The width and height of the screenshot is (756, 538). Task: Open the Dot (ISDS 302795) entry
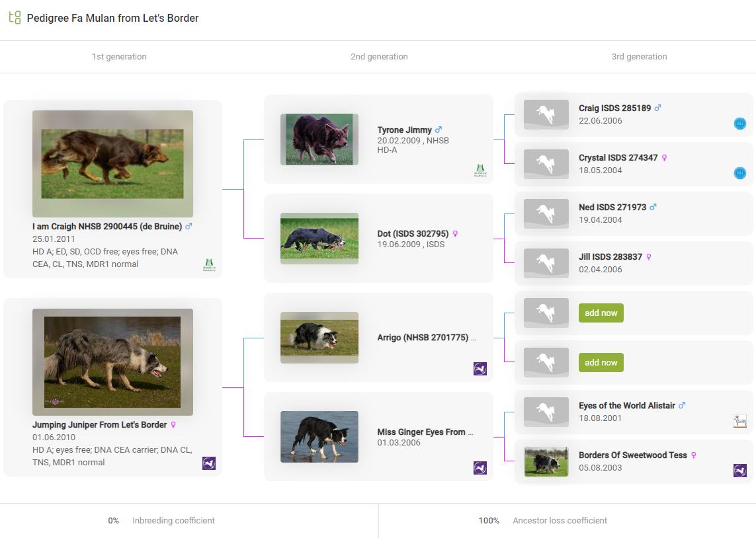413,234
